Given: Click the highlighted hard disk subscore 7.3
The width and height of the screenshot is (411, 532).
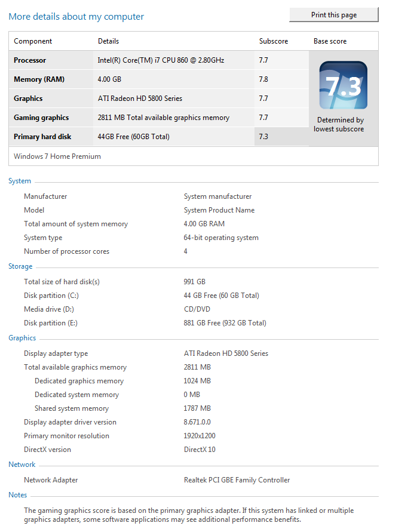Looking at the screenshot, I should click(263, 136).
